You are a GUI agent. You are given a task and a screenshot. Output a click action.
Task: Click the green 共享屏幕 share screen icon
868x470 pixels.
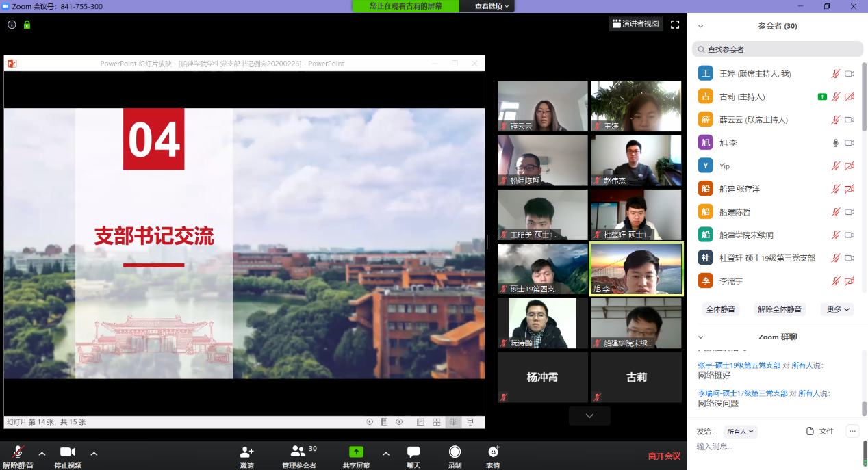point(356,453)
